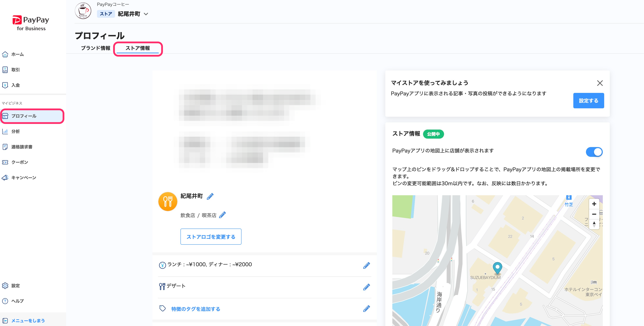Edit the 飲食店 / 喫茶店 category with pencil icon
This screenshot has width=644, height=326.
pos(222,215)
